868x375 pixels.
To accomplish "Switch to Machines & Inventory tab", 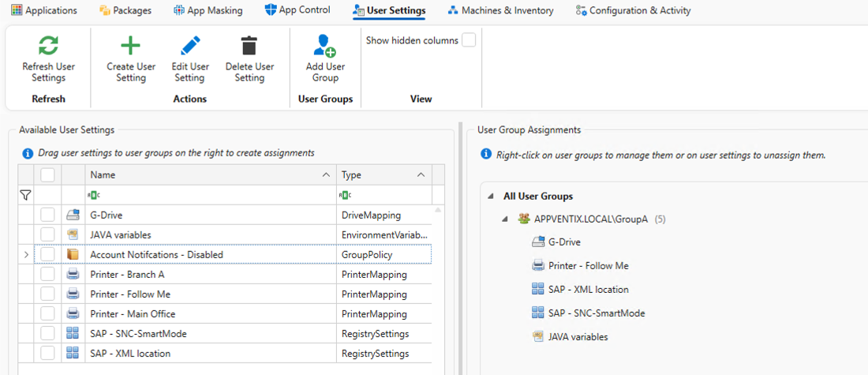I will click(500, 10).
